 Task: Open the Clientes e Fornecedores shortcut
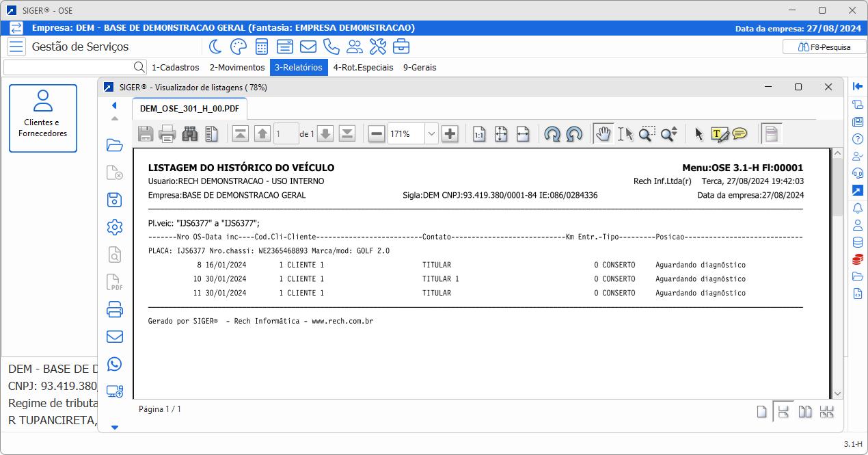(x=43, y=118)
